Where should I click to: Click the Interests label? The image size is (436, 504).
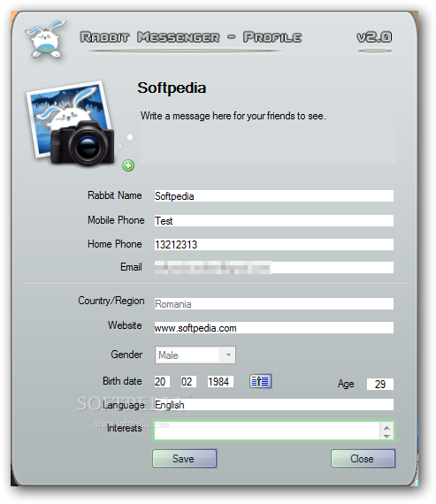125,428
